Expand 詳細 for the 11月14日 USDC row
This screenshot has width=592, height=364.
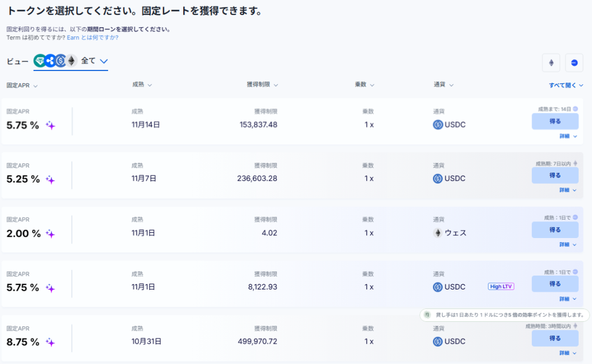[568, 136]
